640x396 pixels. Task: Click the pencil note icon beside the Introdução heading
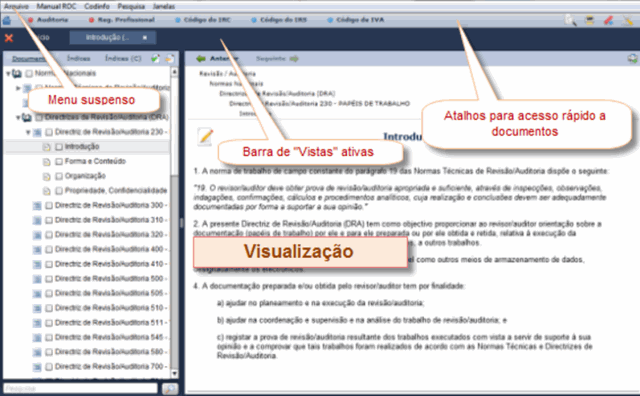[x=205, y=136]
